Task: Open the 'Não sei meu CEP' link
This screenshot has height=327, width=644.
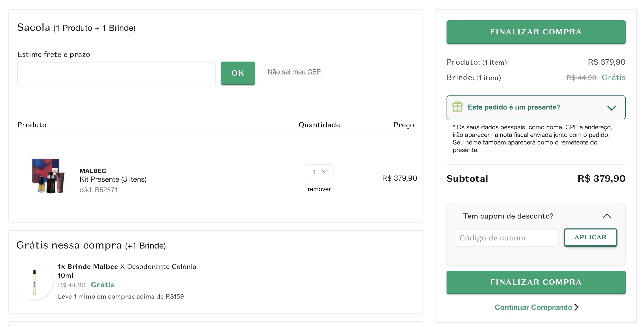Action: click(294, 72)
